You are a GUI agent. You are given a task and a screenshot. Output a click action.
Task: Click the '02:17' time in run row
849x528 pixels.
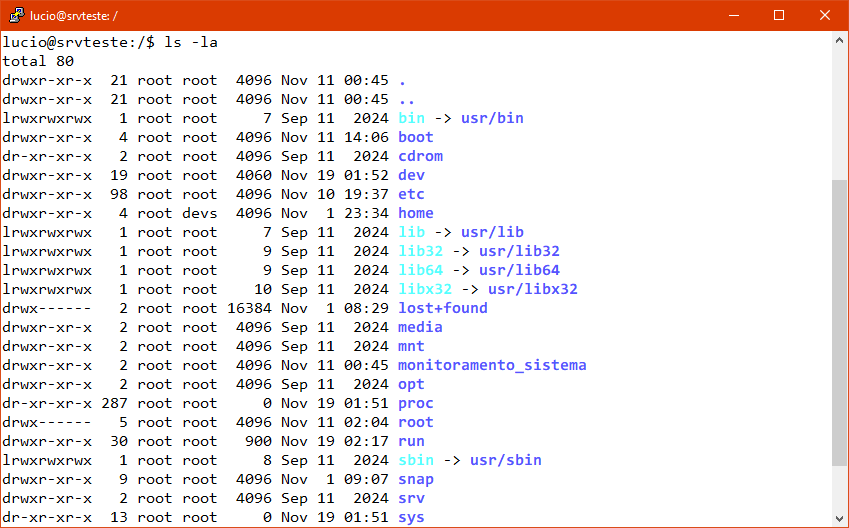[x=367, y=441]
